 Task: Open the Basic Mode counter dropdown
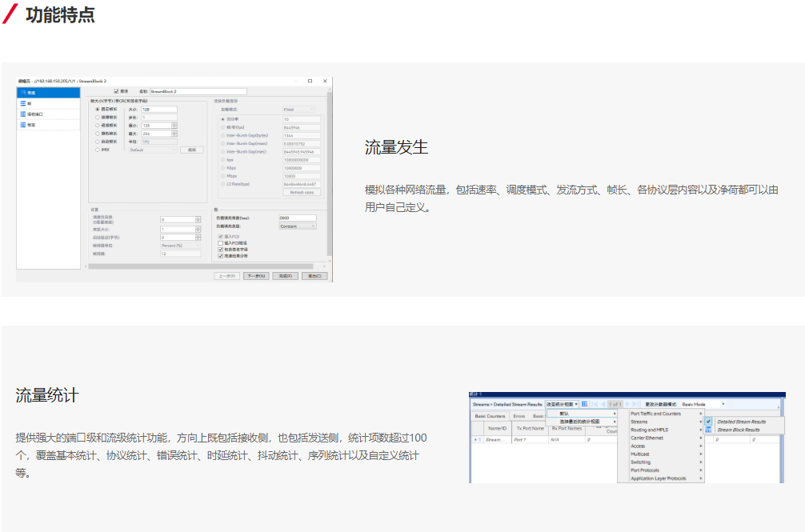[x=703, y=404]
